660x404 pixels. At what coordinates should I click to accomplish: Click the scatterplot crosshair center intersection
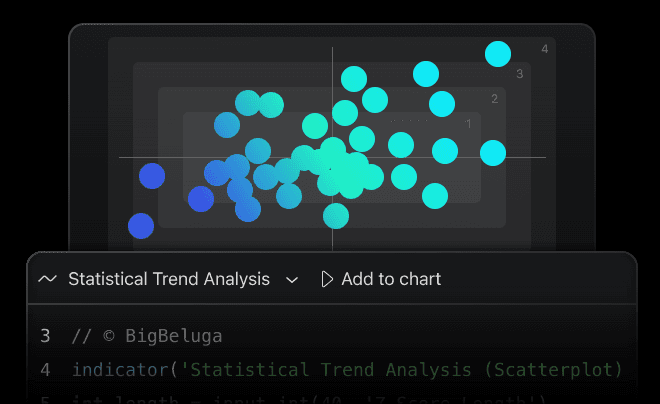[x=332, y=157]
